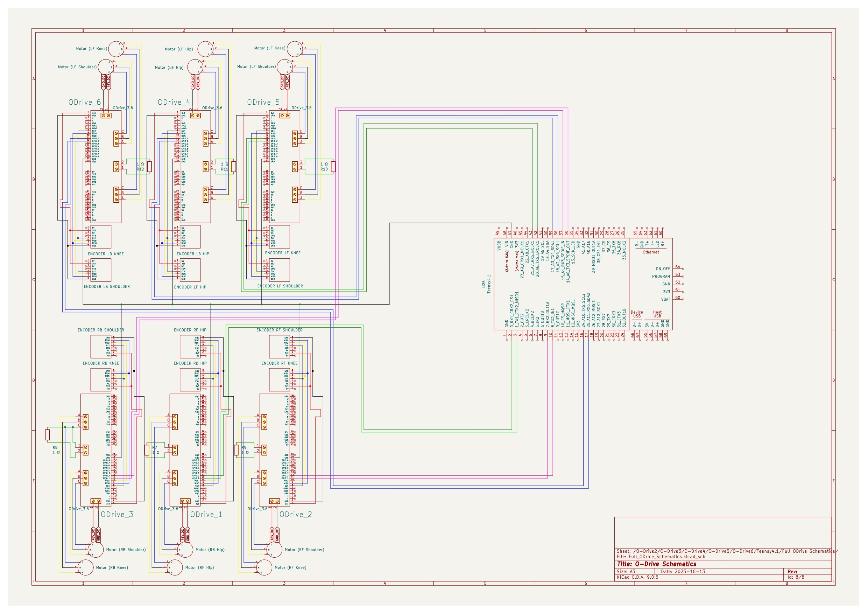Select the PROGRAM pin label
Screen dimensions: 868x614
click(x=661, y=277)
